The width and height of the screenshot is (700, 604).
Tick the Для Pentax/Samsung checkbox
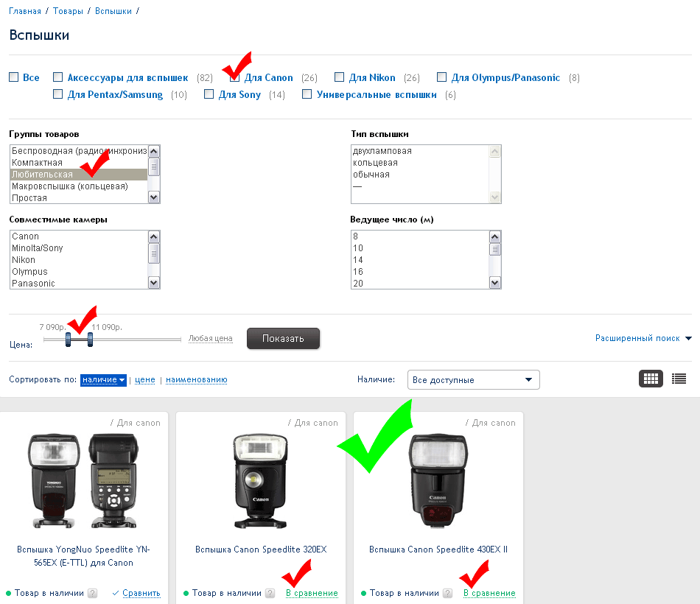(57, 94)
